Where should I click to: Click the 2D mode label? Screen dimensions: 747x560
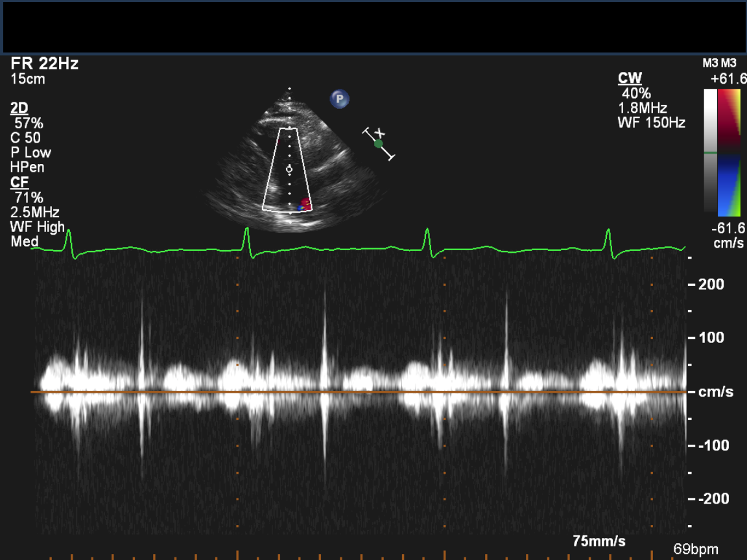(19, 108)
